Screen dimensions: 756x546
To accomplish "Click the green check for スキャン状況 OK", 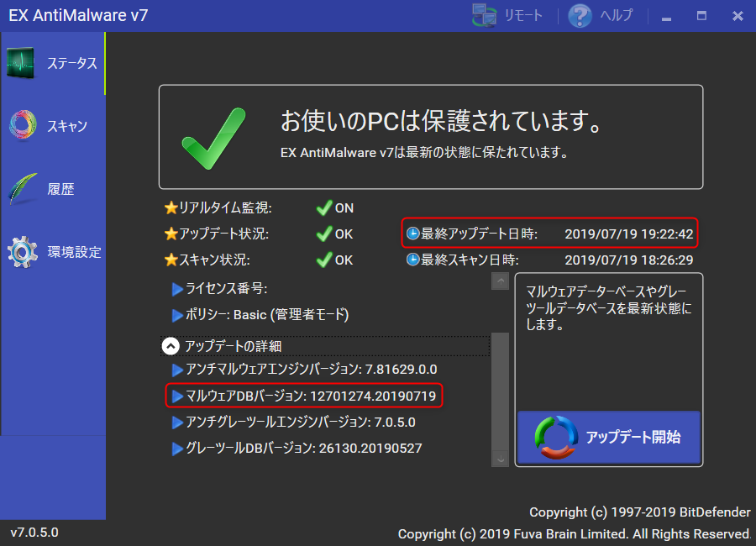I will [324, 260].
